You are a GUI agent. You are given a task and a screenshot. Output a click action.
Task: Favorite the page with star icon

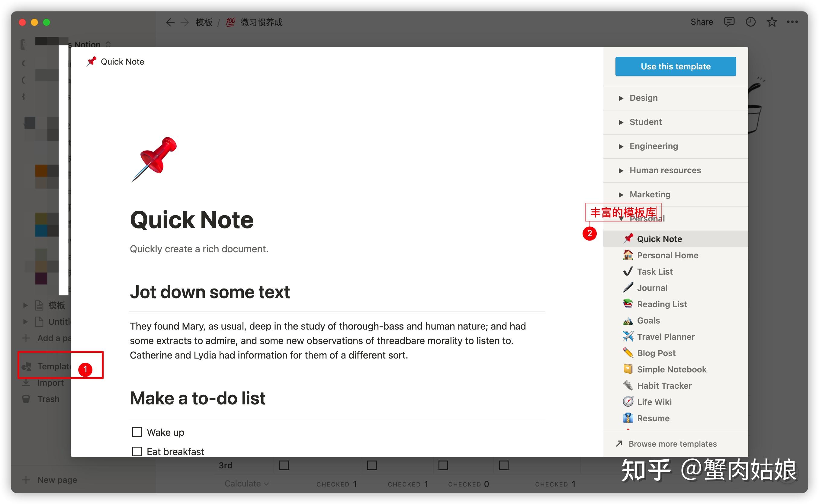pyautogui.click(x=772, y=22)
